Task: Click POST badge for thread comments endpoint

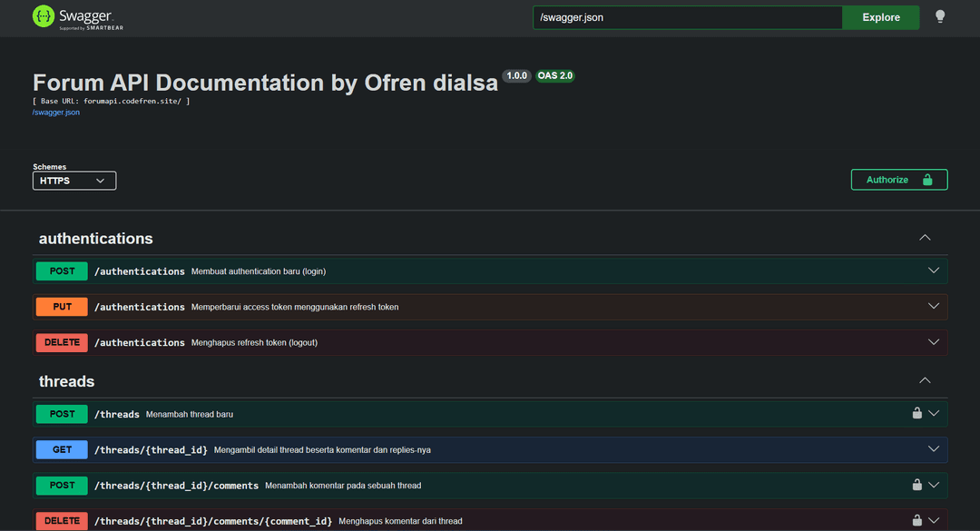Action: pos(62,485)
